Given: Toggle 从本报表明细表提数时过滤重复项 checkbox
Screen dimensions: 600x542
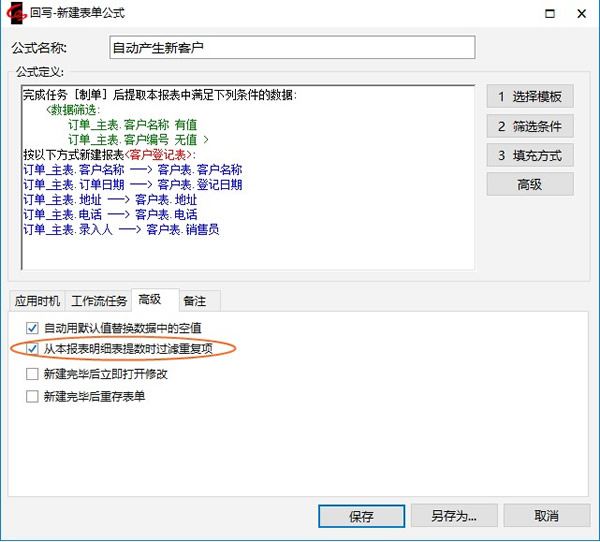Looking at the screenshot, I should point(33,349).
